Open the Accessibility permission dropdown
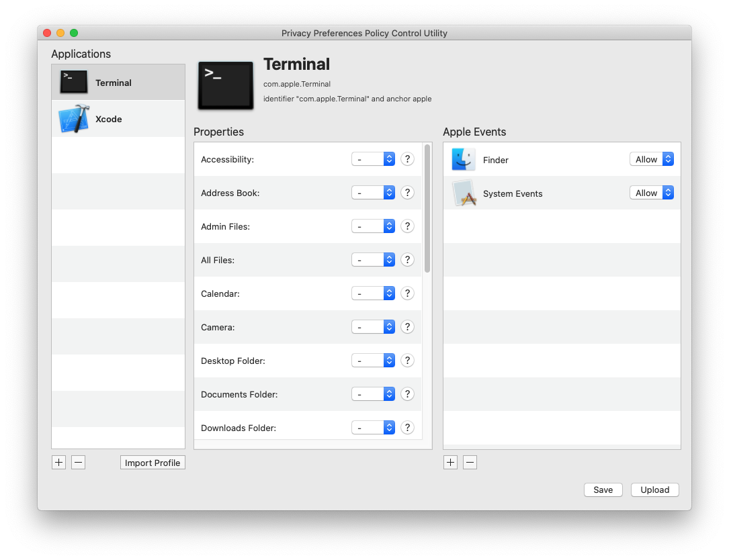This screenshot has width=729, height=560. (x=373, y=159)
